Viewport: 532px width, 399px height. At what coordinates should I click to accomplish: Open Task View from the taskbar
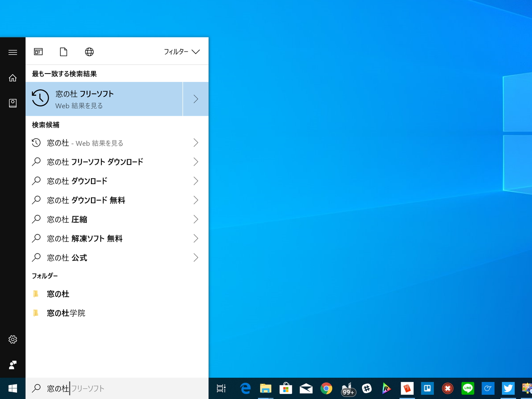pyautogui.click(x=220, y=388)
